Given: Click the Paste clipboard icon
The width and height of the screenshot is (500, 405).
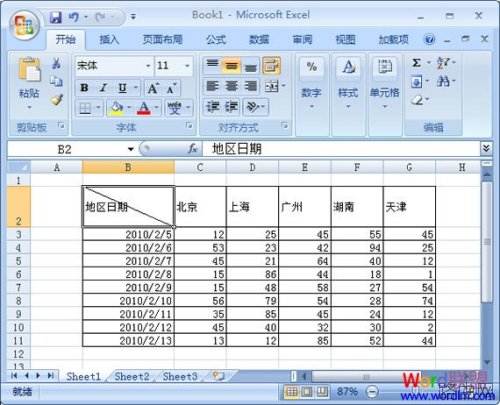Looking at the screenshot, I should [x=29, y=70].
